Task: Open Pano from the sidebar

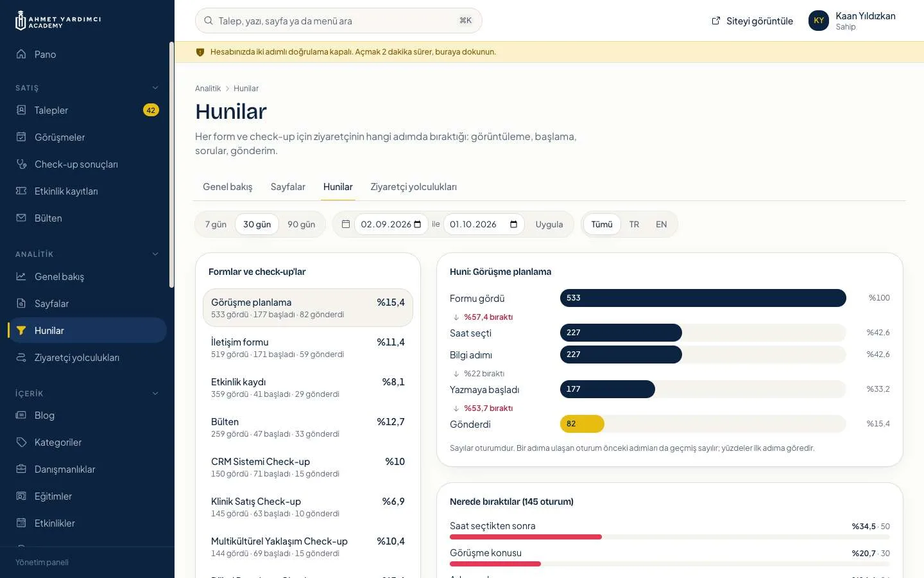Action: tap(87, 55)
